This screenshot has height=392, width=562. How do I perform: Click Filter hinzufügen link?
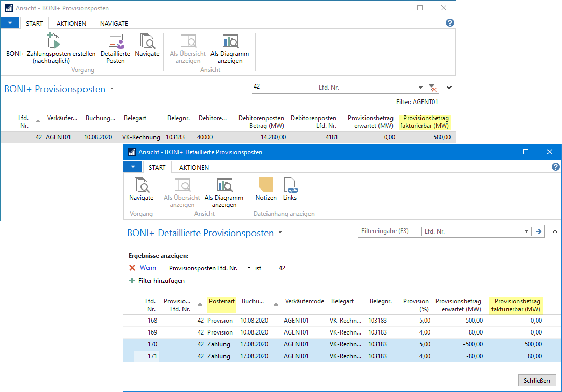click(x=161, y=281)
